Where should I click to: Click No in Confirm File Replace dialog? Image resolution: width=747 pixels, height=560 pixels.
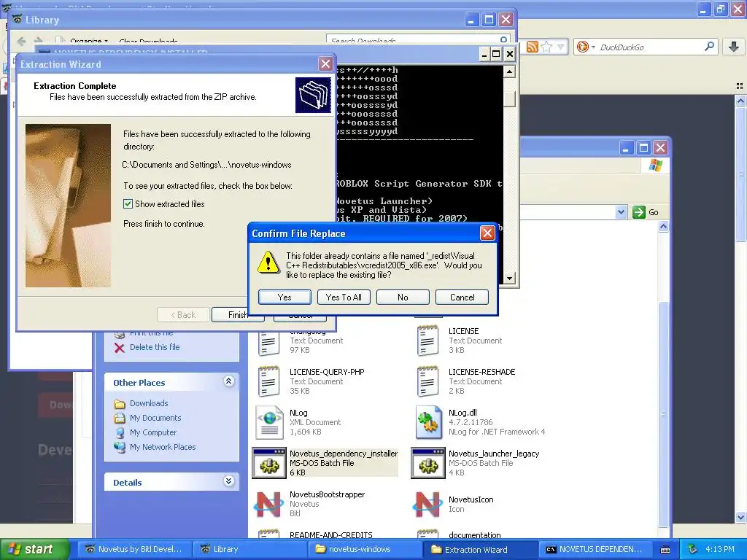coord(403,297)
